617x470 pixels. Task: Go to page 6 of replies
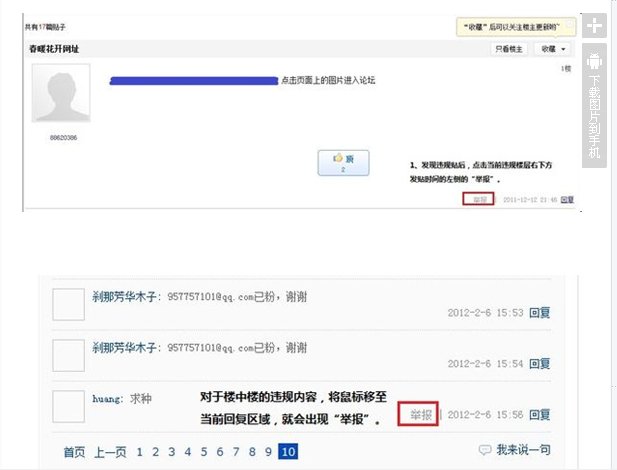[x=220, y=452]
